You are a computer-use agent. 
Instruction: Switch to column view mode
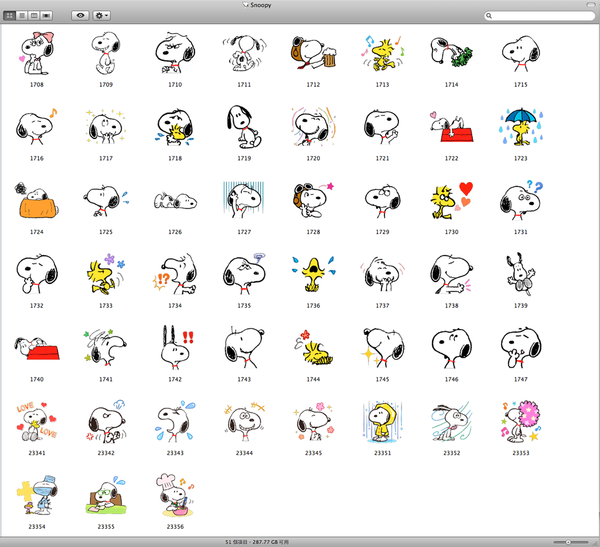click(34, 15)
